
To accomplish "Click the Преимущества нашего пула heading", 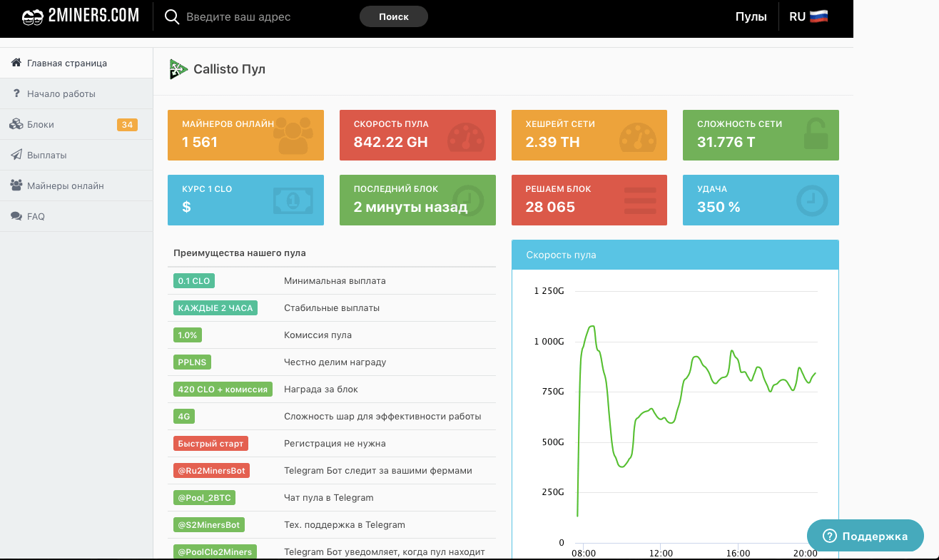I will [240, 253].
